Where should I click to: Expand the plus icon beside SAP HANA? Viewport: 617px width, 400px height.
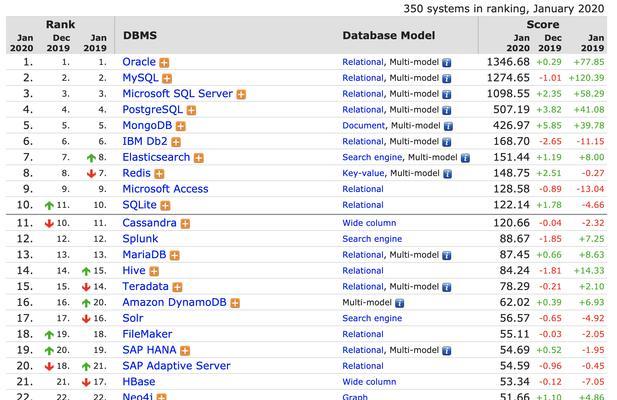[185, 350]
